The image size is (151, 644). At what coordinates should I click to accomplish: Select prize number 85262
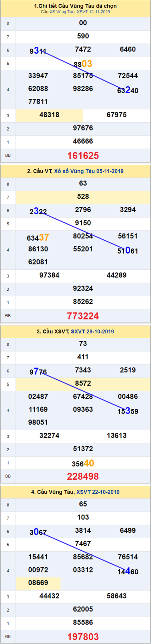point(83,302)
